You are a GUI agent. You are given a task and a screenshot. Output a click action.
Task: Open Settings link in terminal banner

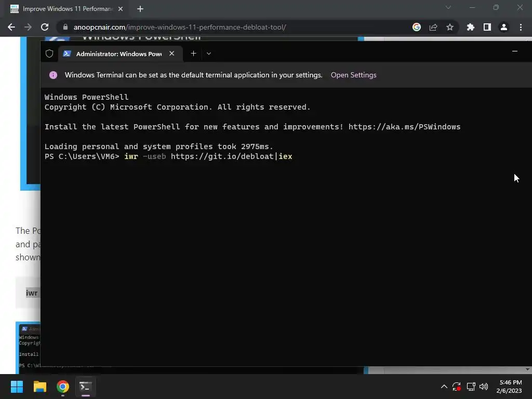point(353,75)
